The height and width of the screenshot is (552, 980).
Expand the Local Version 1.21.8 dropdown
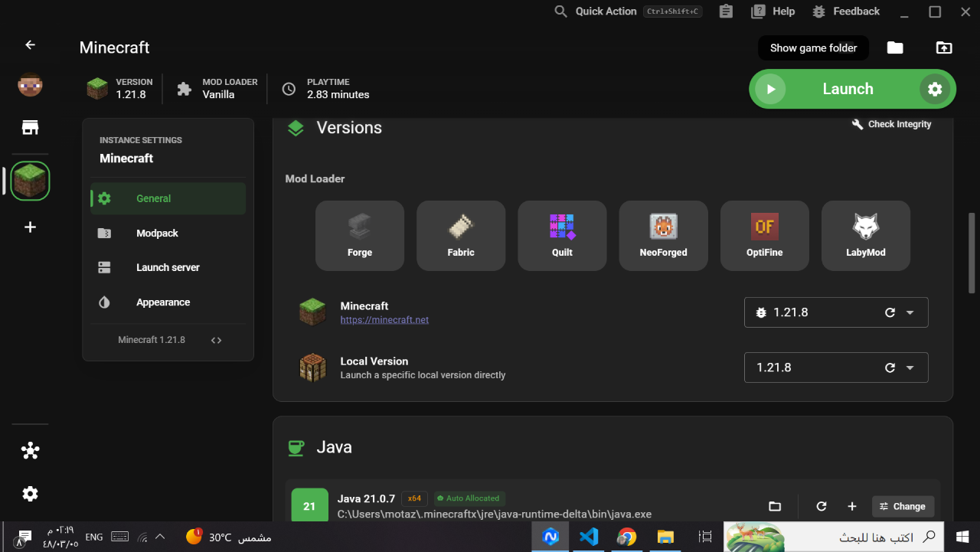click(910, 367)
